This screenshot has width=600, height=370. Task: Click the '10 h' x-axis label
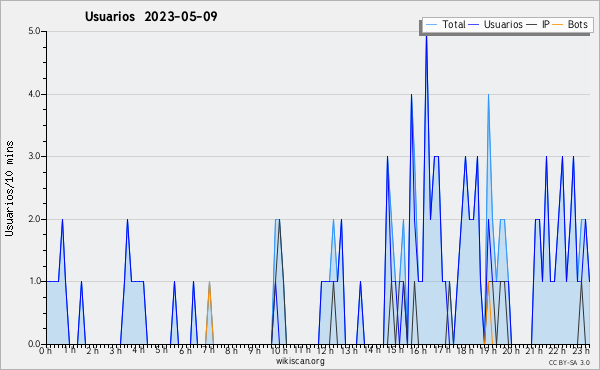coord(279,350)
